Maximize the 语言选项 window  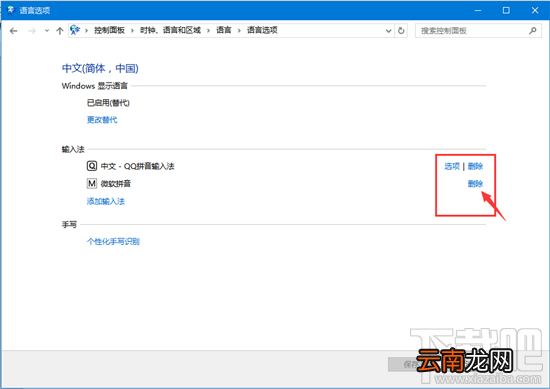click(506, 11)
